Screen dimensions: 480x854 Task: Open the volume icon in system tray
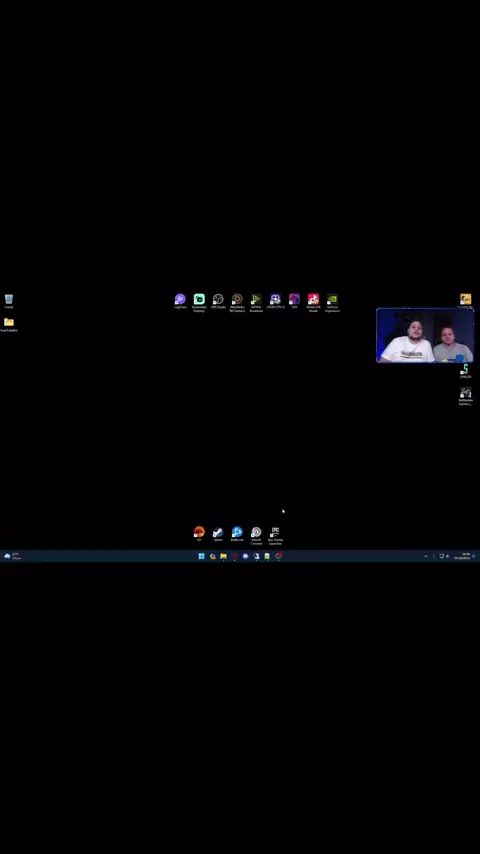point(447,556)
